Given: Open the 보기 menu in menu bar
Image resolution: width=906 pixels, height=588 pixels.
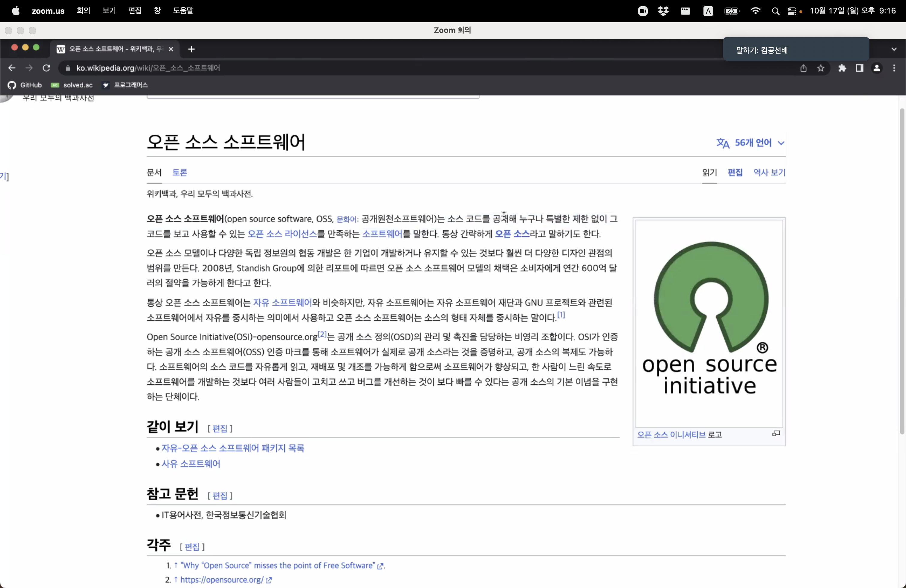Looking at the screenshot, I should [x=109, y=11].
